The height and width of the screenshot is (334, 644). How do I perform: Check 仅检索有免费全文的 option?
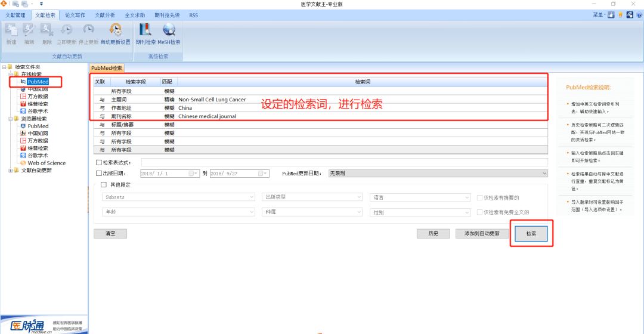pyautogui.click(x=479, y=212)
